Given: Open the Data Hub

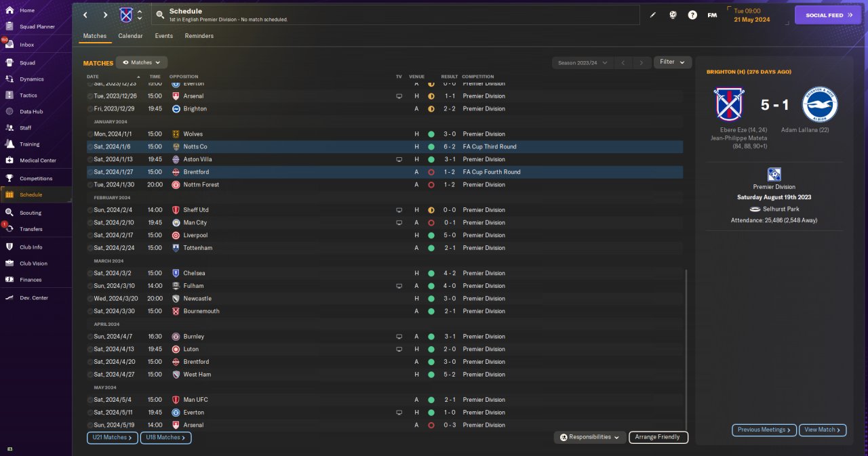Looking at the screenshot, I should pos(31,111).
